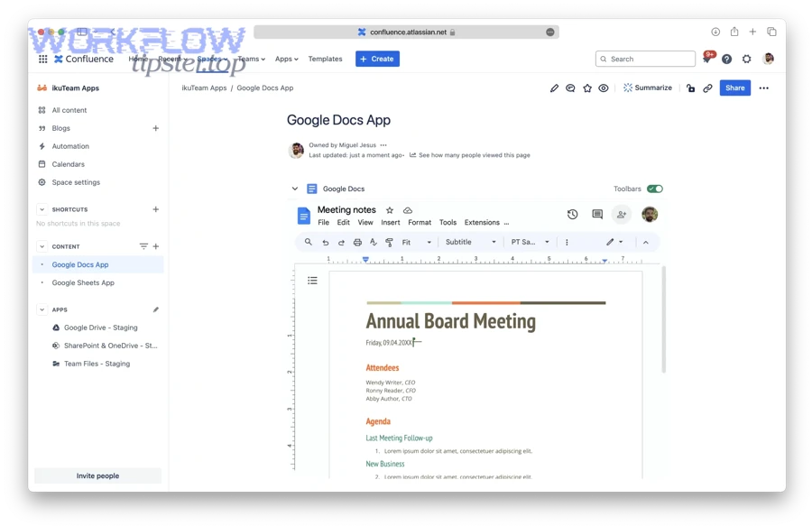Open the editing mode pencil dropdown

[614, 243]
